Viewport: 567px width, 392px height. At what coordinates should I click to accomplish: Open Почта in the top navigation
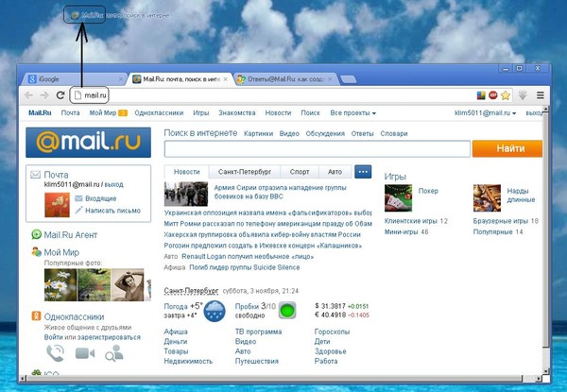(x=70, y=113)
